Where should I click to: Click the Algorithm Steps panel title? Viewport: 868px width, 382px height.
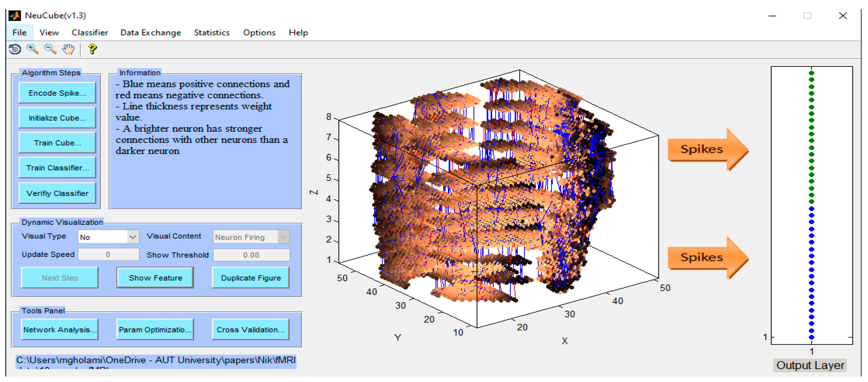[51, 73]
